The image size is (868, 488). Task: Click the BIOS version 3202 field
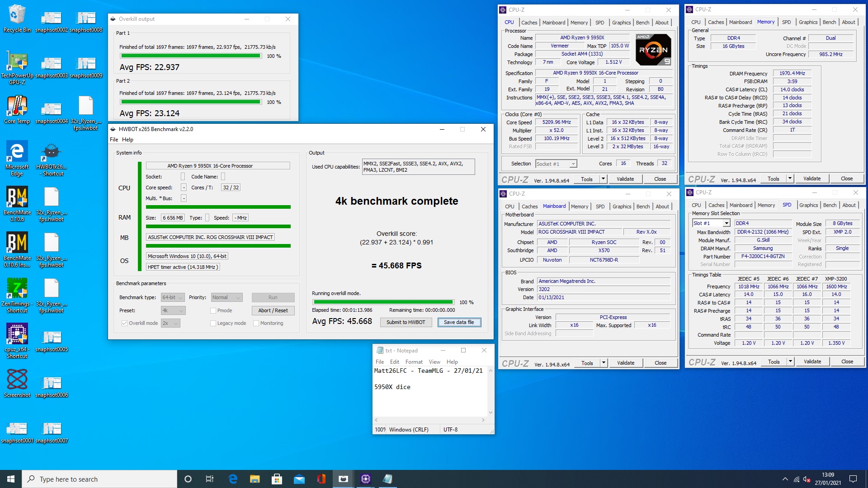(x=604, y=289)
